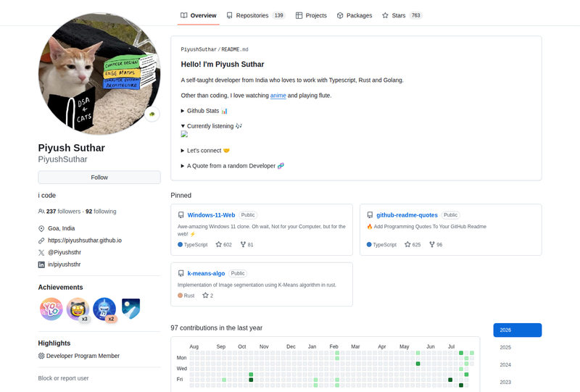The width and height of the screenshot is (580, 392).
Task: Open the github-readme-quotes repository
Action: [407, 215]
